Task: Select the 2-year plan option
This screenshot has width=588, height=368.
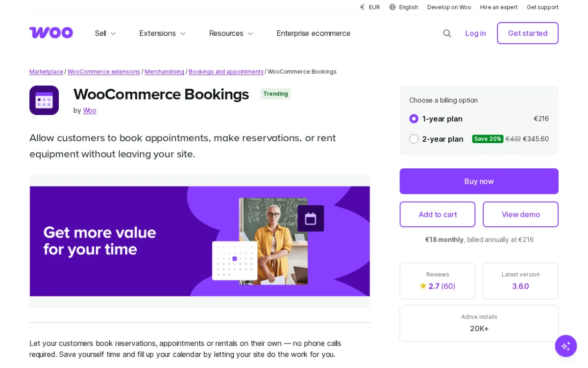Action: 414,139
